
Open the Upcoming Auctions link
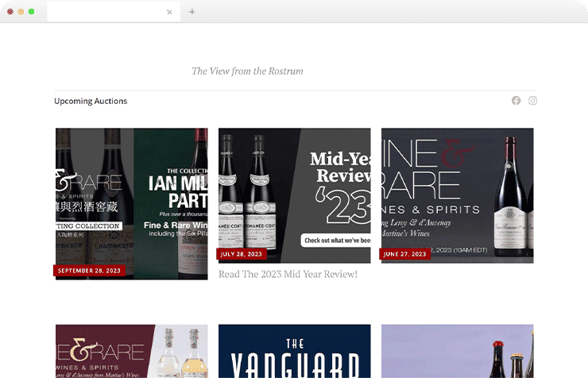[x=91, y=101]
